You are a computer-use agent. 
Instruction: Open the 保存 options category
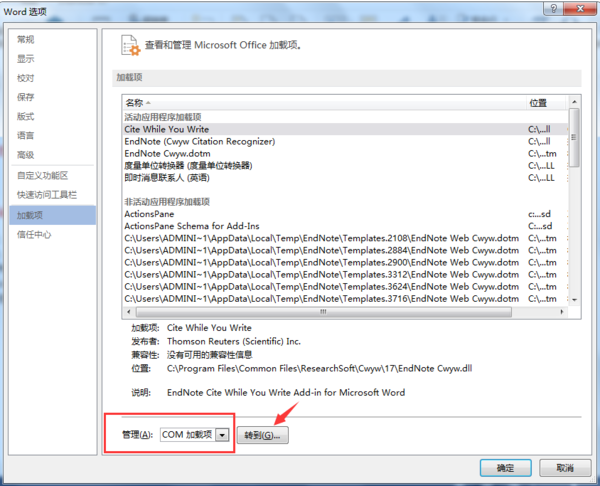(26, 97)
